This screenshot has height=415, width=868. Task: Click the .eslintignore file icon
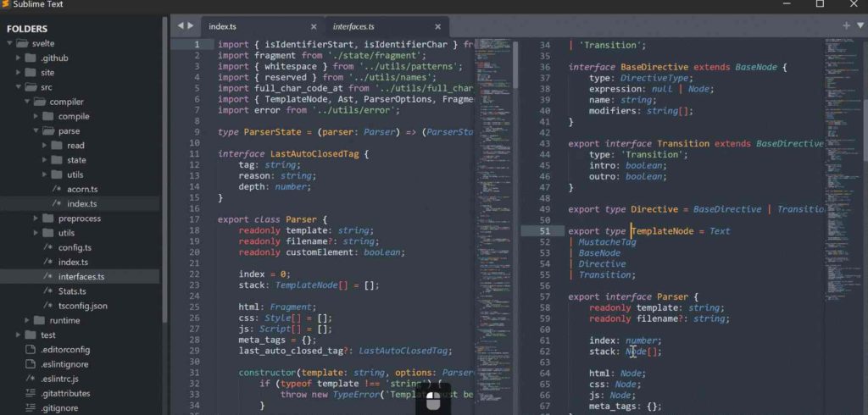[x=31, y=364]
